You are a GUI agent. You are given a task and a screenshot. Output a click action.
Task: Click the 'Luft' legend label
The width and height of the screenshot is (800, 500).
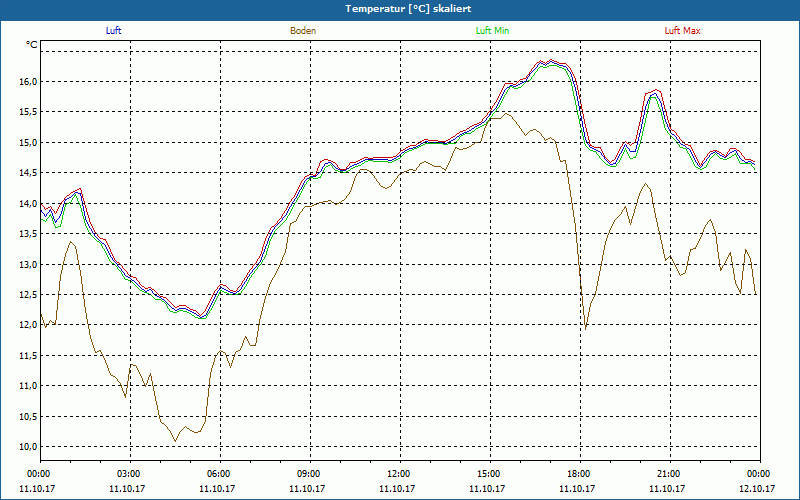pos(113,31)
